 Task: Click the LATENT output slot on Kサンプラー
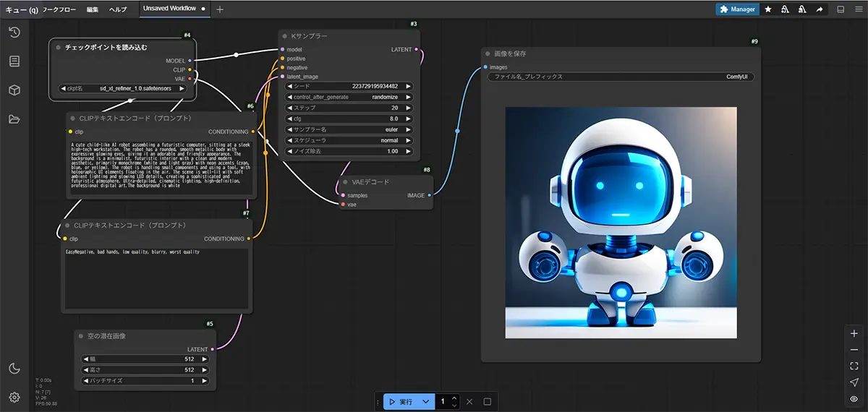coord(416,50)
